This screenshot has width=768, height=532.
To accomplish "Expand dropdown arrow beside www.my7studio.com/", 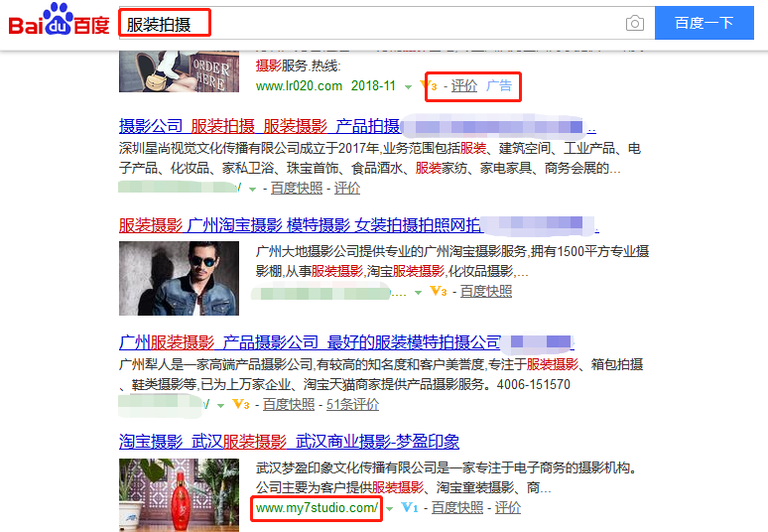I will (x=389, y=509).
